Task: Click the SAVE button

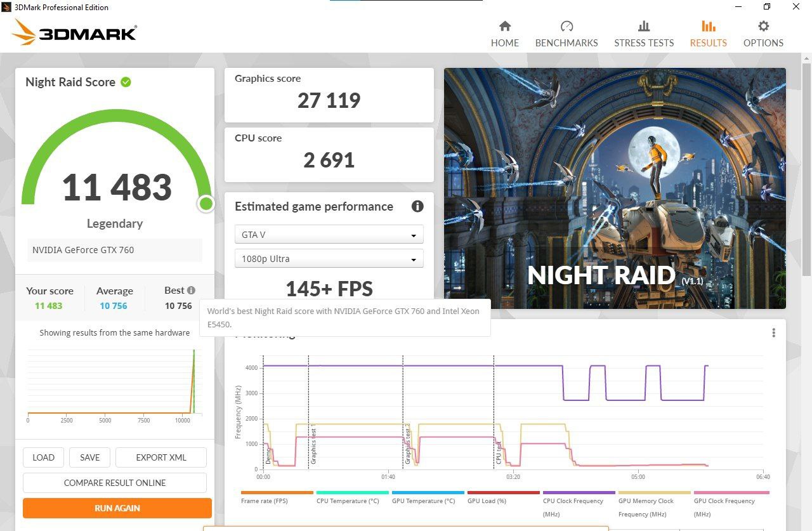Action: coord(89,457)
